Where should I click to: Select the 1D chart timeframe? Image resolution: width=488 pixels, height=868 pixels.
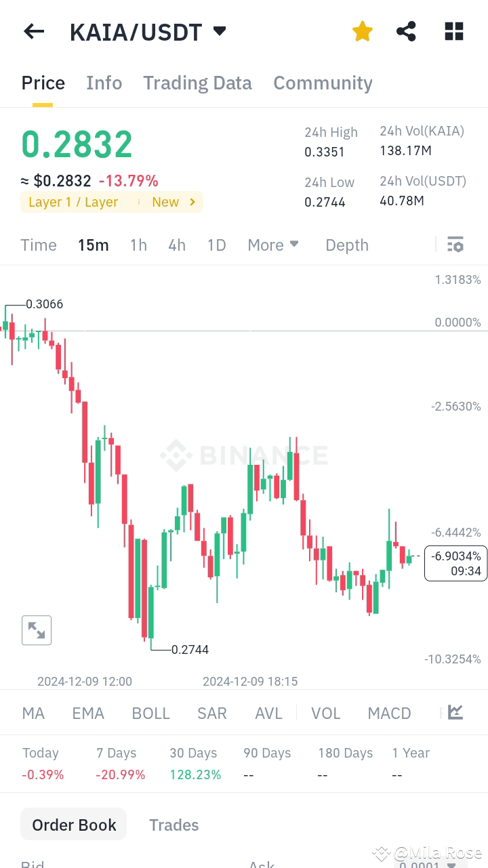point(216,245)
